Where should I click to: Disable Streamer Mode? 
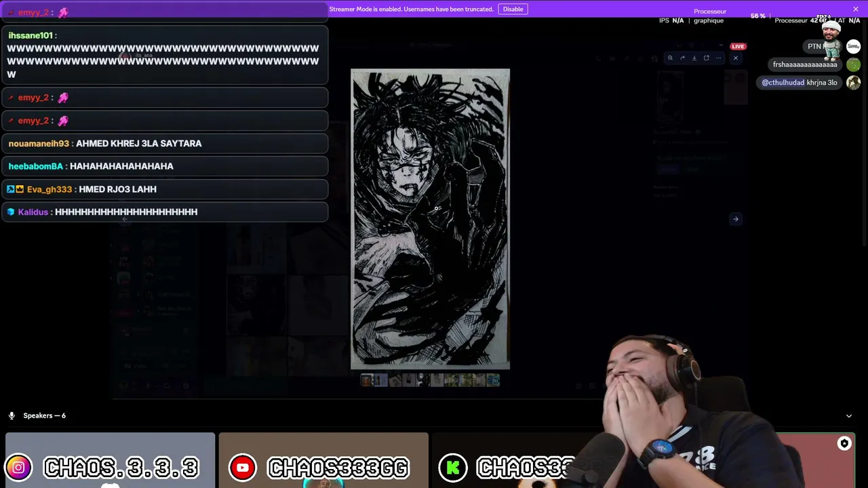513,9
